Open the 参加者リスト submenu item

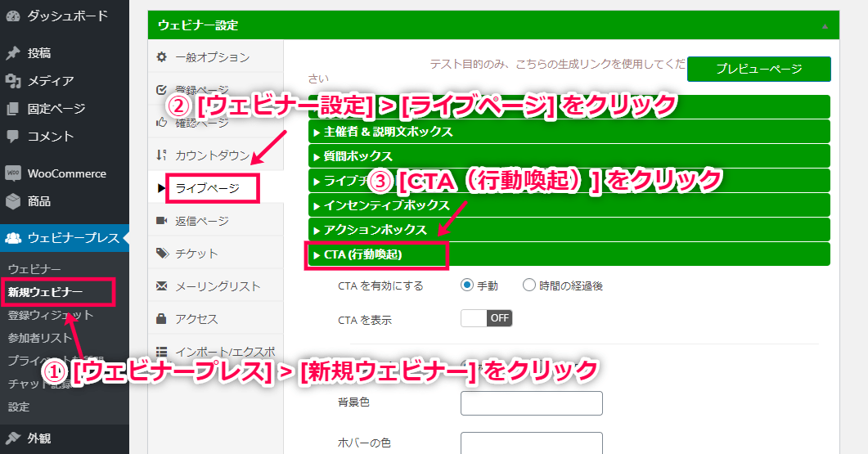[x=40, y=338]
